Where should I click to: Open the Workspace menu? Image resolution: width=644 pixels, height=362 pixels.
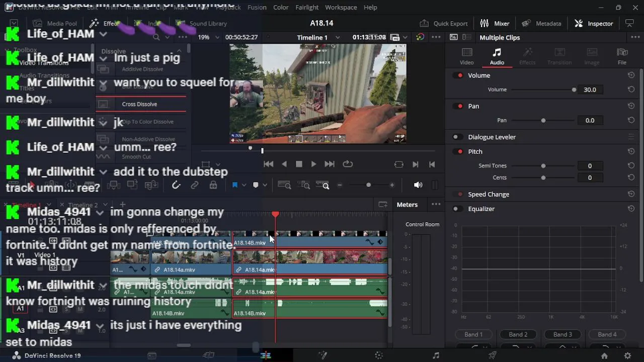(x=341, y=8)
